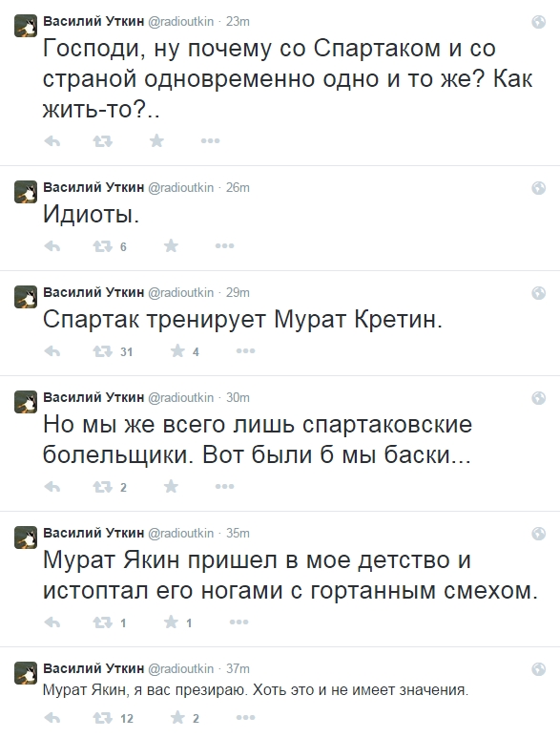Retweet the 23m 'Господи' tweet
This screenshot has height=738, width=560.
pos(102,140)
